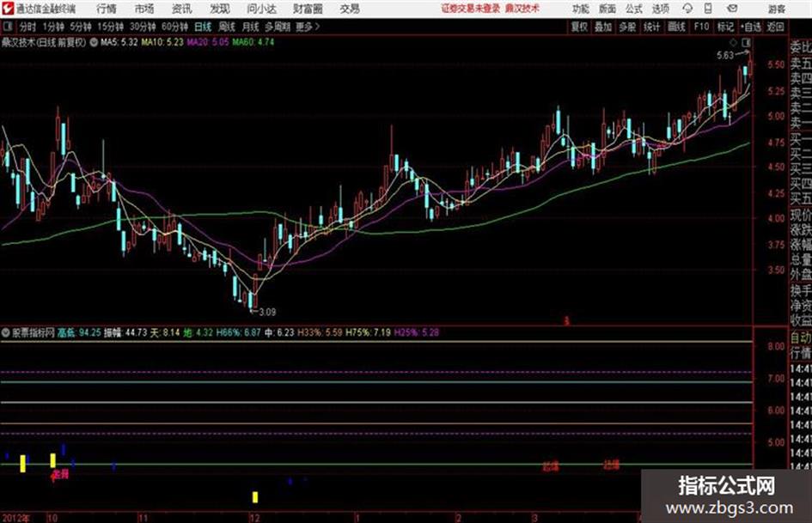Open the F10 company info button
Viewport: 812px width, 523px height.
(x=702, y=27)
